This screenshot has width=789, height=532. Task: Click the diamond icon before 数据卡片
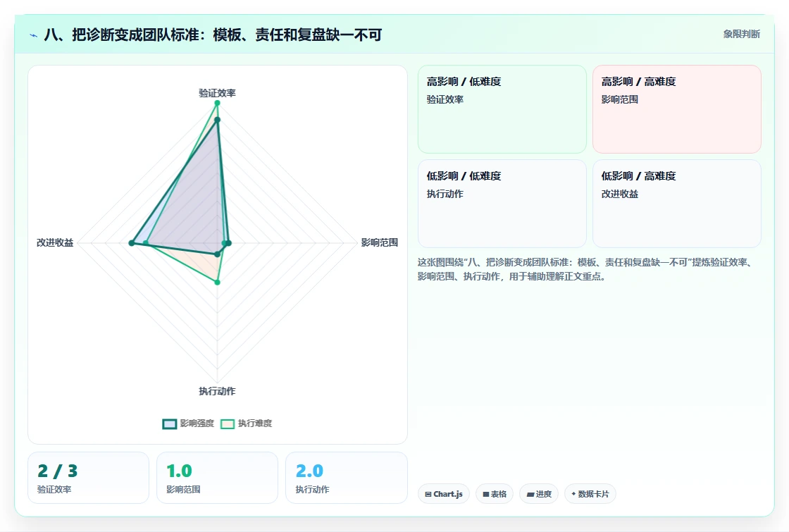pos(573,494)
